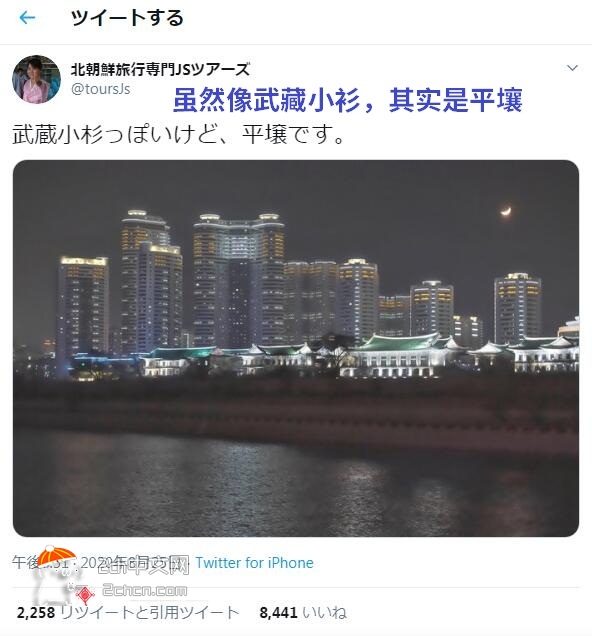Click the ツイートする page header title
The width and height of the screenshot is (592, 636).
coord(127,18)
